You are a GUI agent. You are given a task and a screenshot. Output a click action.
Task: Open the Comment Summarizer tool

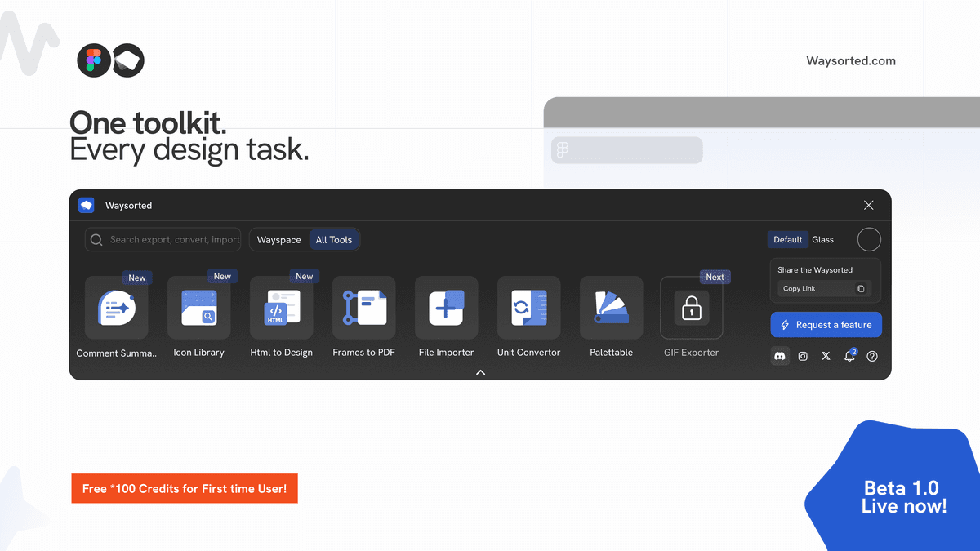tap(116, 308)
